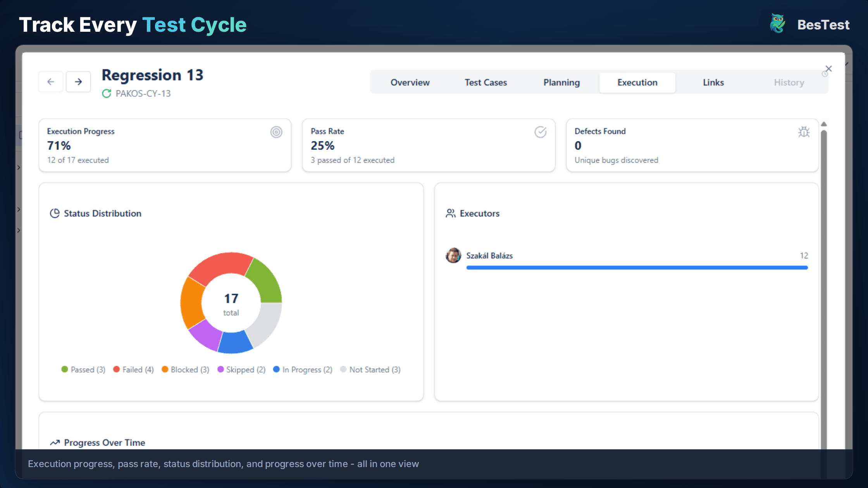Click Szakál Balázs's avatar thumbnail

pos(453,255)
